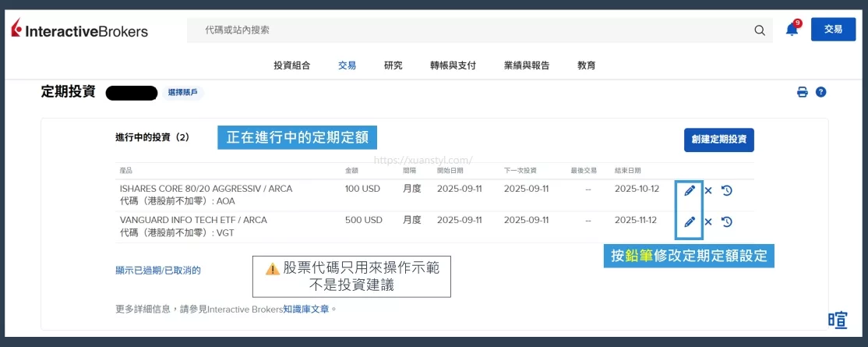This screenshot has width=868, height=347.
Task: Open the 投資組合 menu
Action: click(x=291, y=66)
